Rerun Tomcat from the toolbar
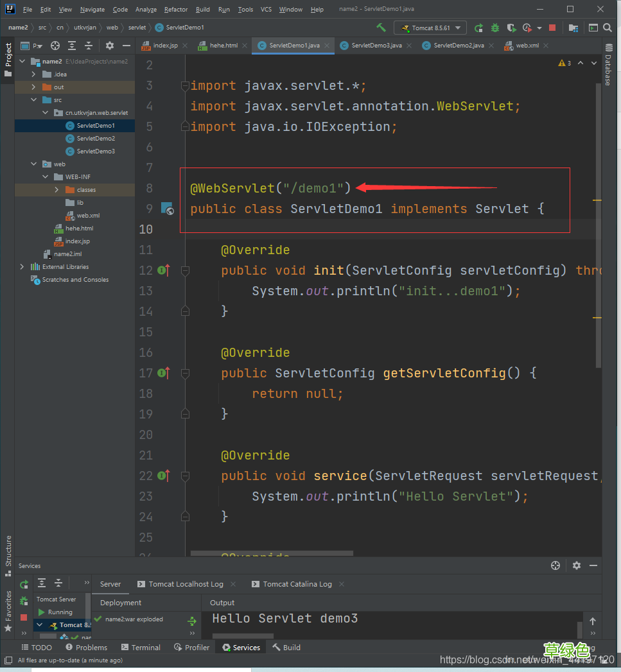This screenshot has width=621, height=672. coord(478,28)
